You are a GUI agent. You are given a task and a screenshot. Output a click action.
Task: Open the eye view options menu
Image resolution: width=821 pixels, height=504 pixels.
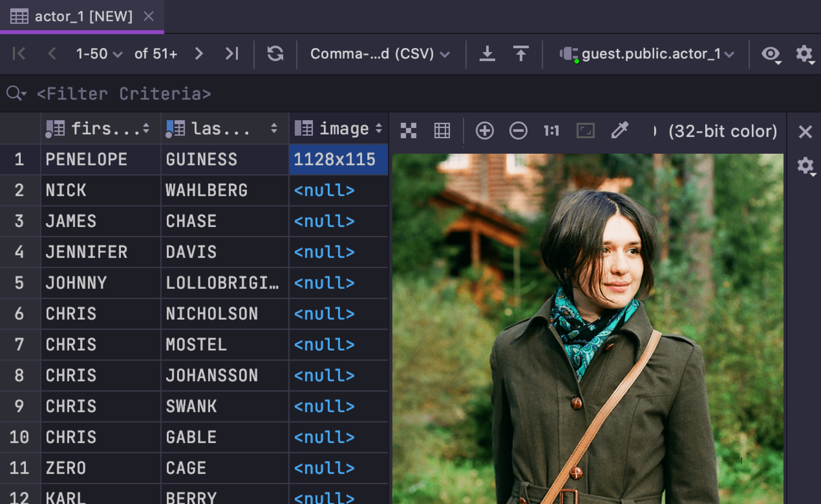(x=771, y=54)
